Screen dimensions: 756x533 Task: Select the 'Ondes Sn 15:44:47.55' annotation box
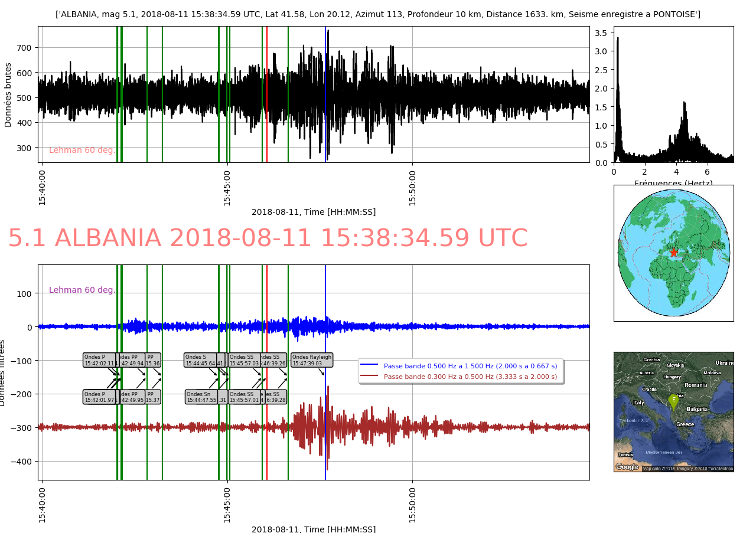tap(201, 397)
